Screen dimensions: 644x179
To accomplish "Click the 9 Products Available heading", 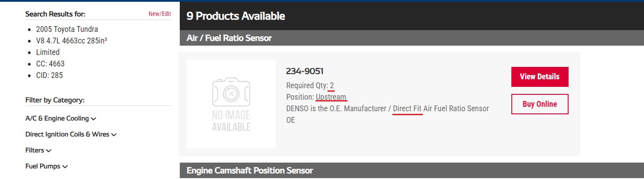I will tap(236, 16).
